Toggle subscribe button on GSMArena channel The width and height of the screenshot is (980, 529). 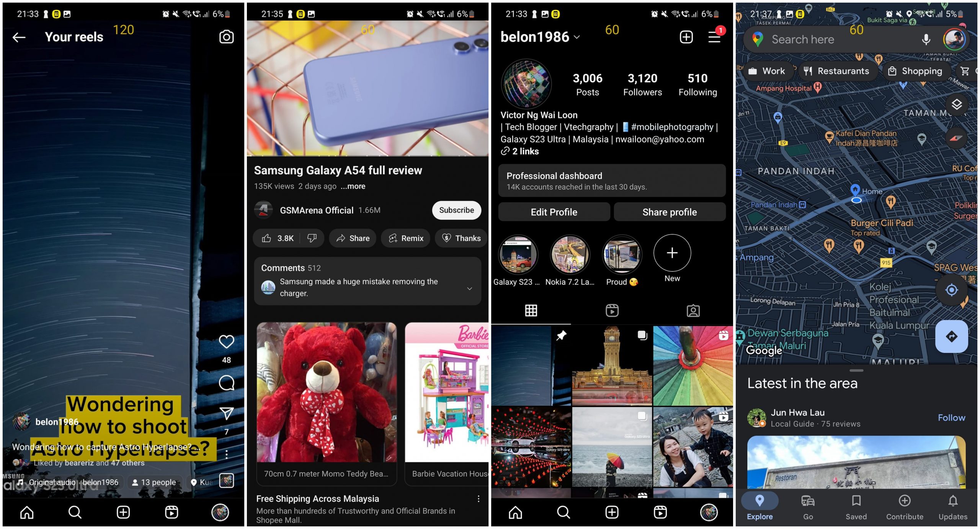[x=456, y=210]
